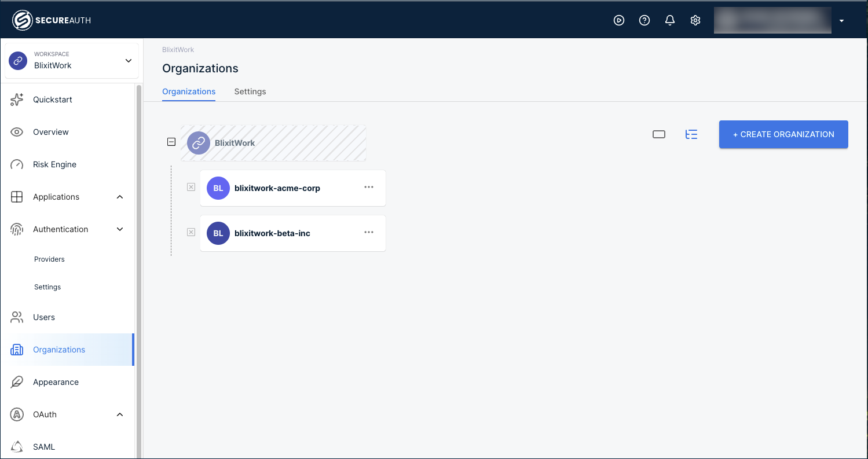Click the BlixitWork root link avatar
This screenshot has width=868, height=459.
tap(199, 143)
